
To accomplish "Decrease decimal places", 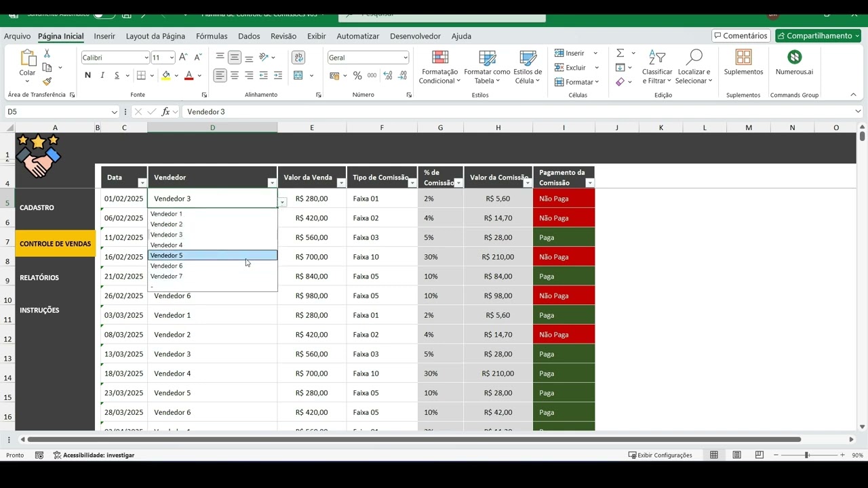I will click(x=402, y=75).
